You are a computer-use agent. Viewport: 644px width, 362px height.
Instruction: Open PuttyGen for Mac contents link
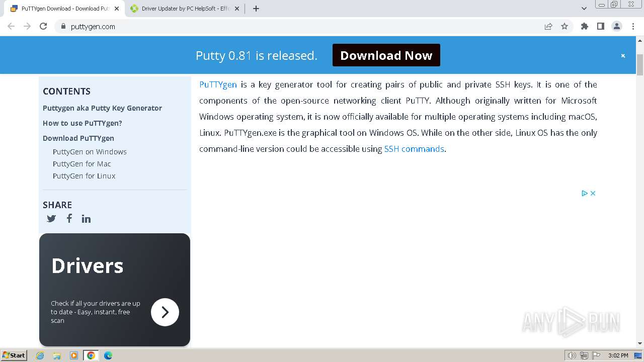(82, 164)
